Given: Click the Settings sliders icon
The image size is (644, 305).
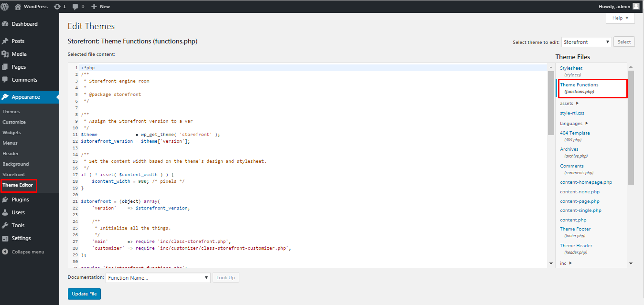Looking at the screenshot, I should pos(5,238).
